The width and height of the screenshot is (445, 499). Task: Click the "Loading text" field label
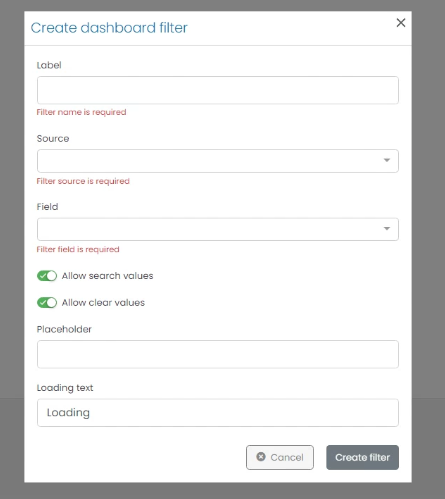(65, 388)
